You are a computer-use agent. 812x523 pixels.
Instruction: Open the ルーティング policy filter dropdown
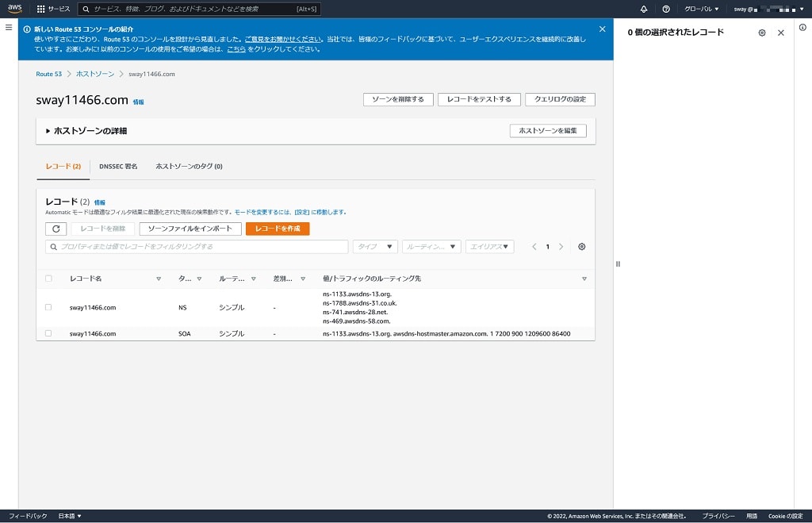coord(431,247)
